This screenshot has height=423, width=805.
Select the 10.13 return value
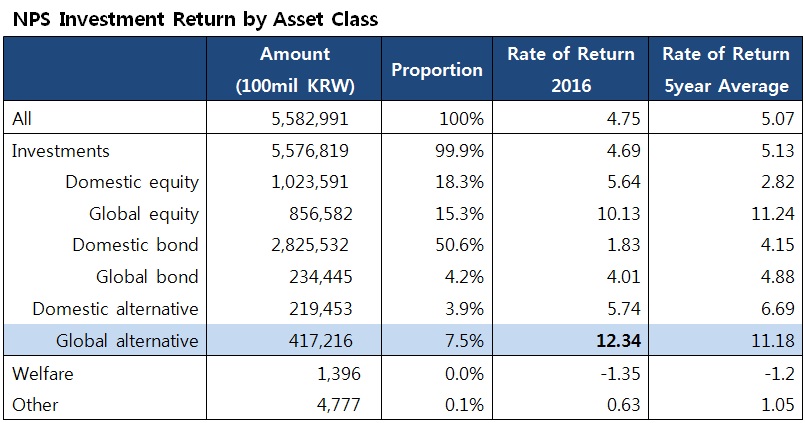(619, 214)
